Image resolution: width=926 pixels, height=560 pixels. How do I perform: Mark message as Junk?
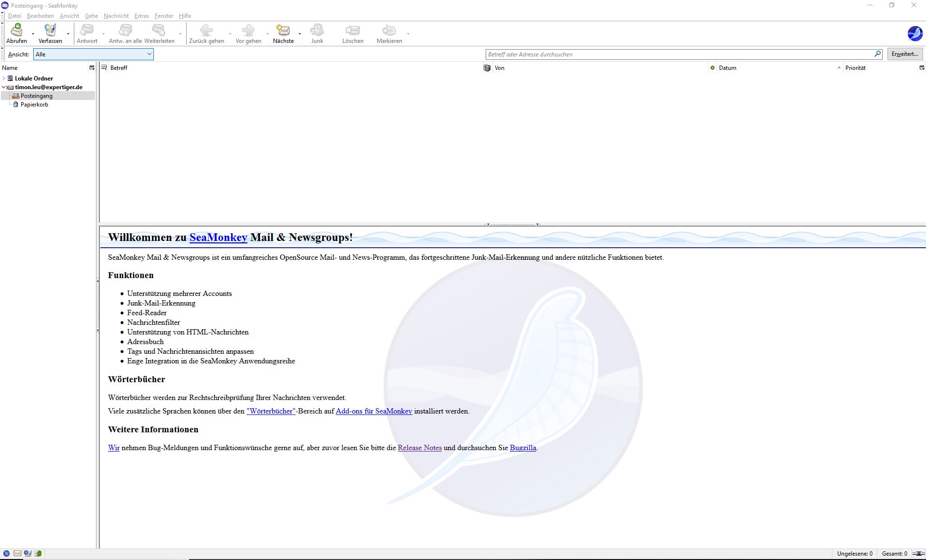317,34
